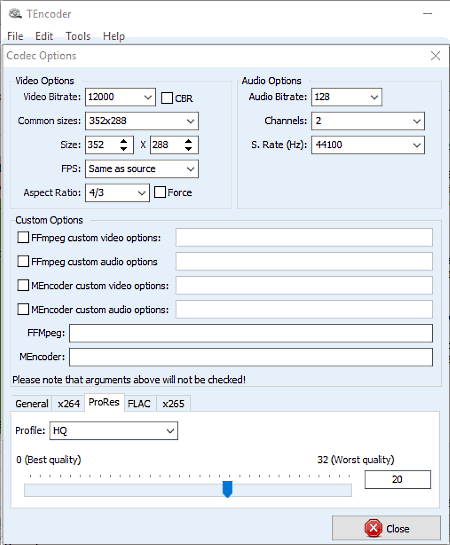This screenshot has width=450, height=545.
Task: Click the red X icon on Close button
Action: (373, 528)
